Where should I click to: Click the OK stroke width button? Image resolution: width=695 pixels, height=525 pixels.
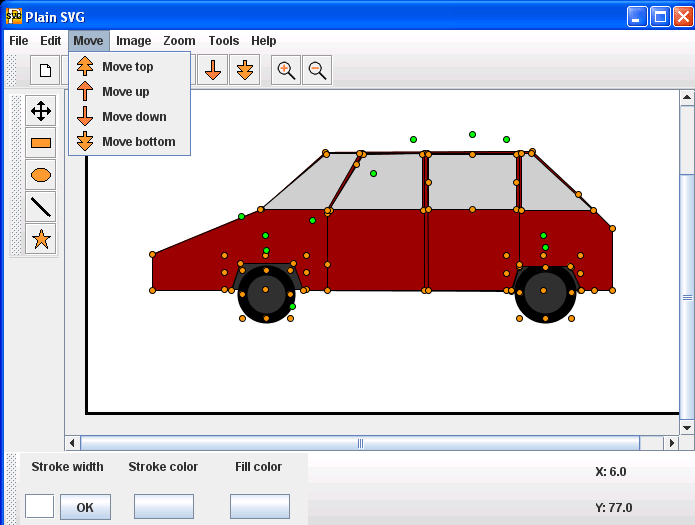click(x=85, y=507)
